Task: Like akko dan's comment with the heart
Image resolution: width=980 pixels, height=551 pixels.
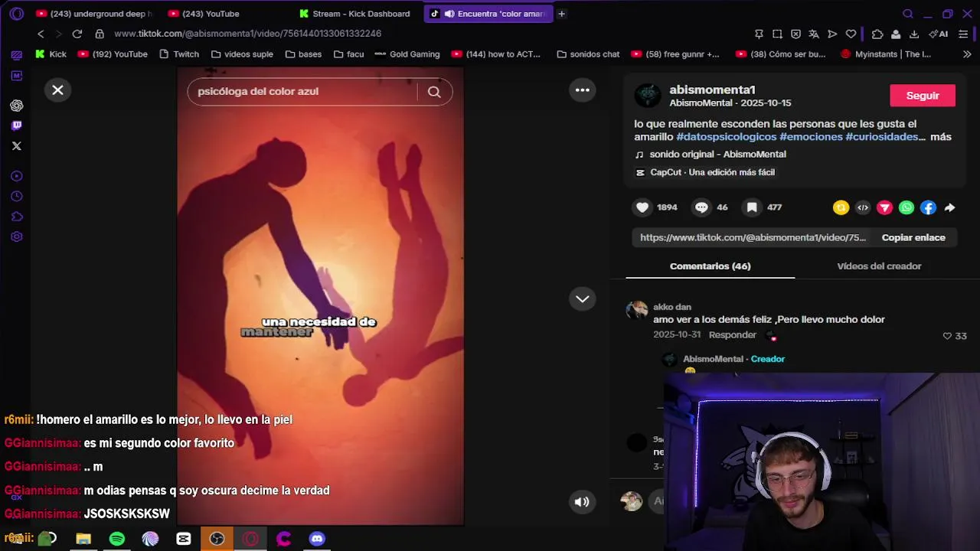Action: coord(947,336)
